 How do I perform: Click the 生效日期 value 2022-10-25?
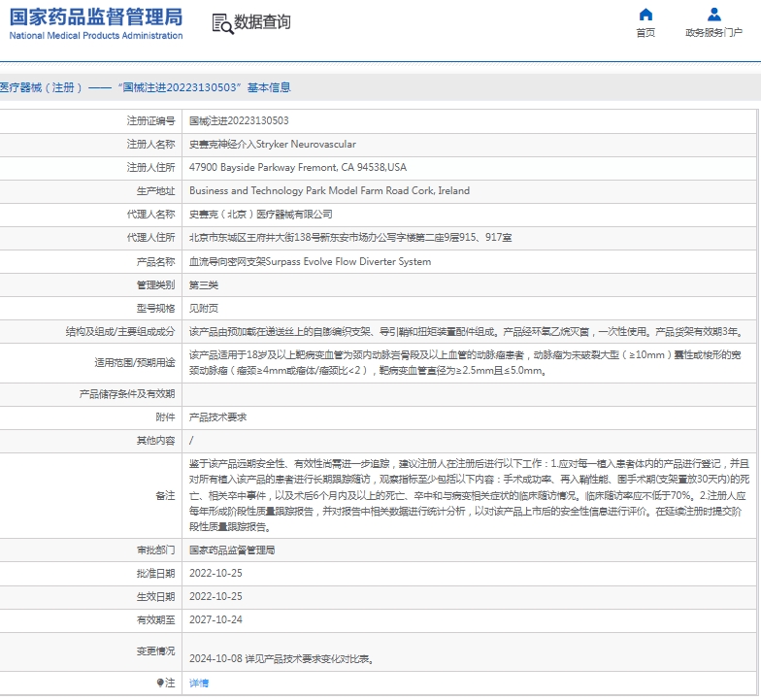(x=215, y=596)
